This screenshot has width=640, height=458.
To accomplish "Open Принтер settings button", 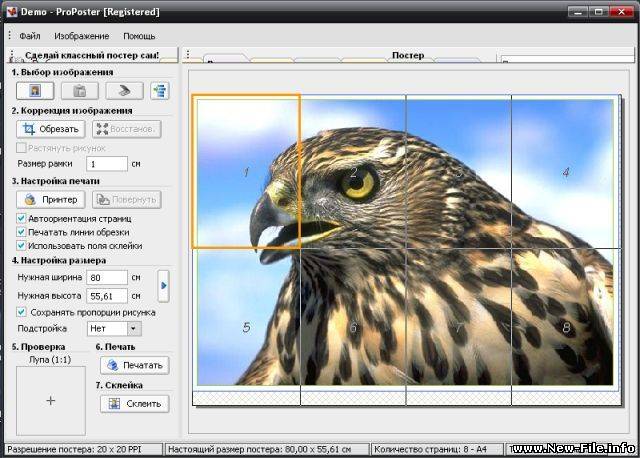I will pyautogui.click(x=51, y=200).
